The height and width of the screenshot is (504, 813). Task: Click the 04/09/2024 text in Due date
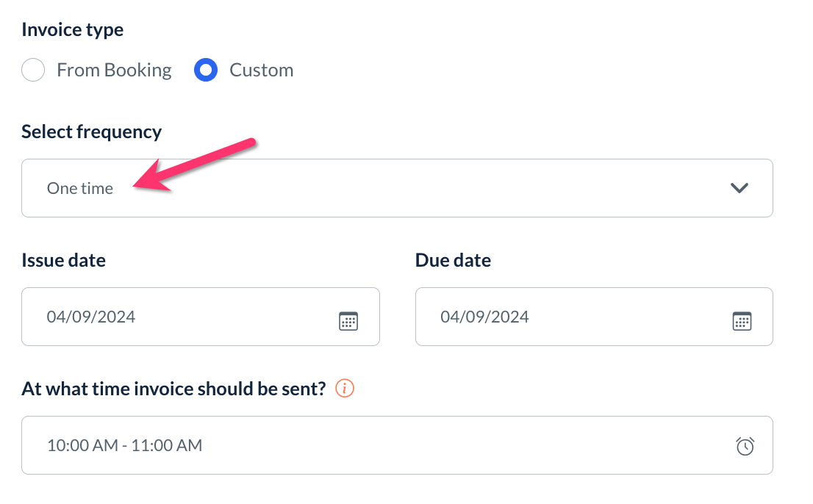point(484,317)
